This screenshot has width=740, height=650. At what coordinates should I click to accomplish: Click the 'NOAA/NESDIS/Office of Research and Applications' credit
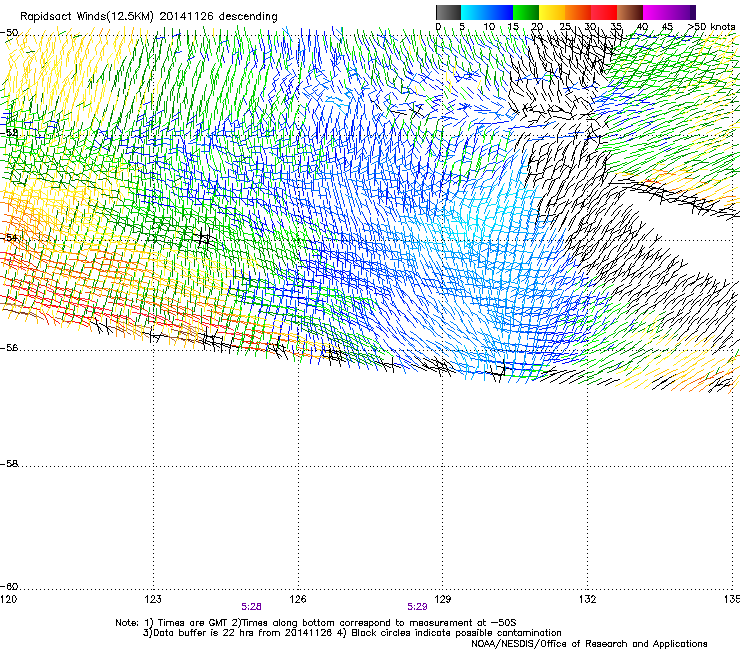(589, 644)
